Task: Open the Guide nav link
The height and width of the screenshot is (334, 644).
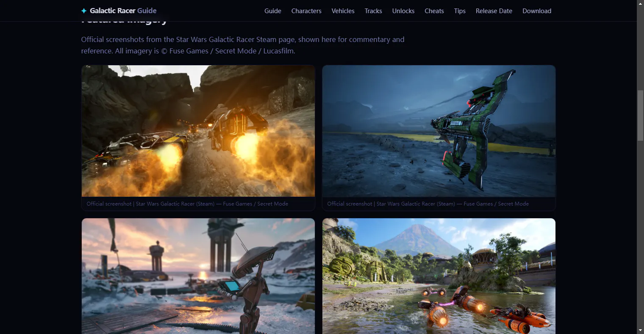Action: [x=273, y=11]
